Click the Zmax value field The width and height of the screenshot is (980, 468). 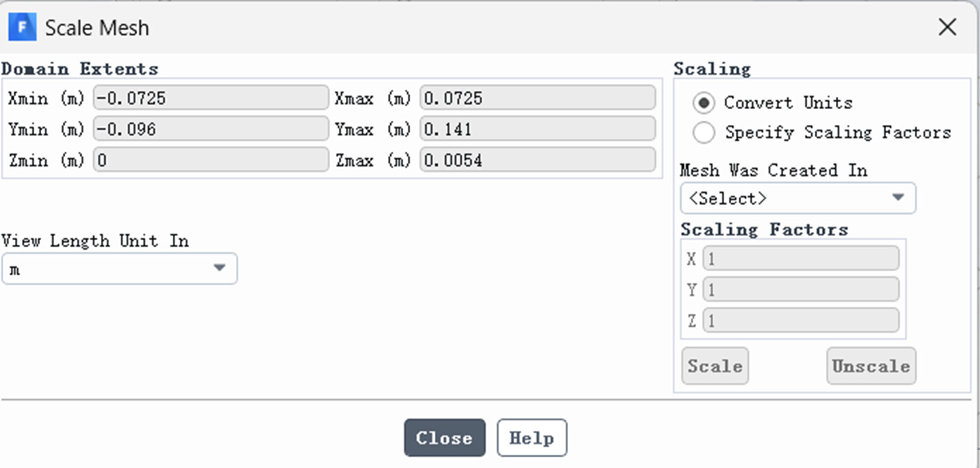538,160
